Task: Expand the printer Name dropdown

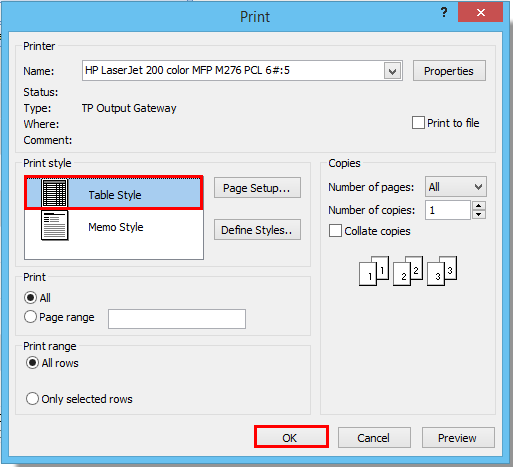Action: 392,71
